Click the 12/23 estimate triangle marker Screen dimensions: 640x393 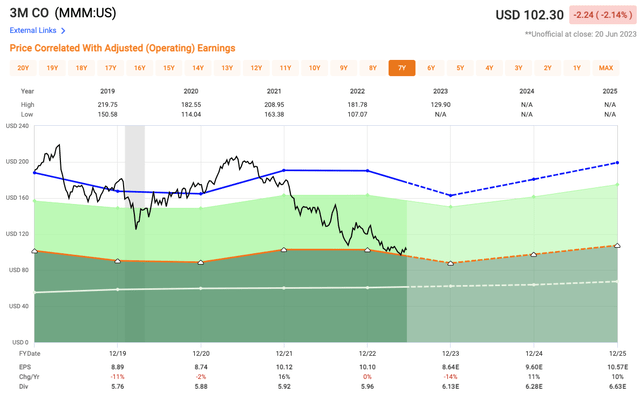[451, 264]
